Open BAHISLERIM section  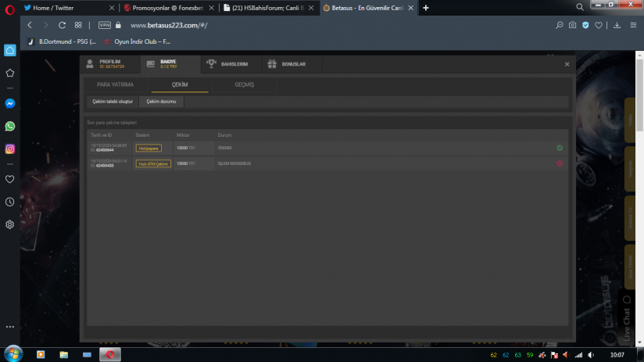point(230,63)
